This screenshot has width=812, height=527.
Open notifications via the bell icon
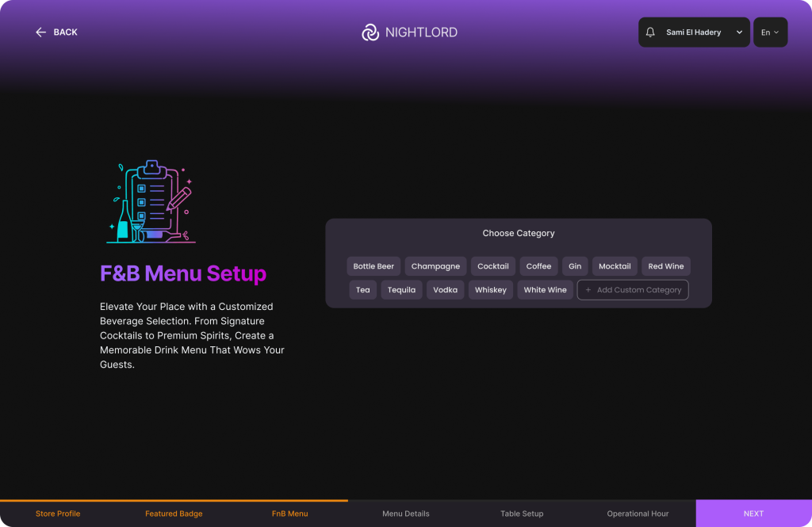tap(650, 32)
